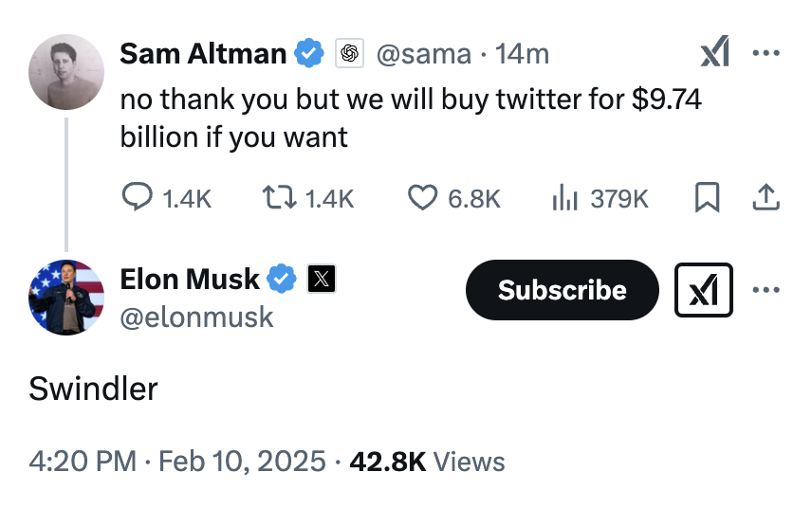Open the reply icon on Sam Altman's tweet

pos(138,197)
